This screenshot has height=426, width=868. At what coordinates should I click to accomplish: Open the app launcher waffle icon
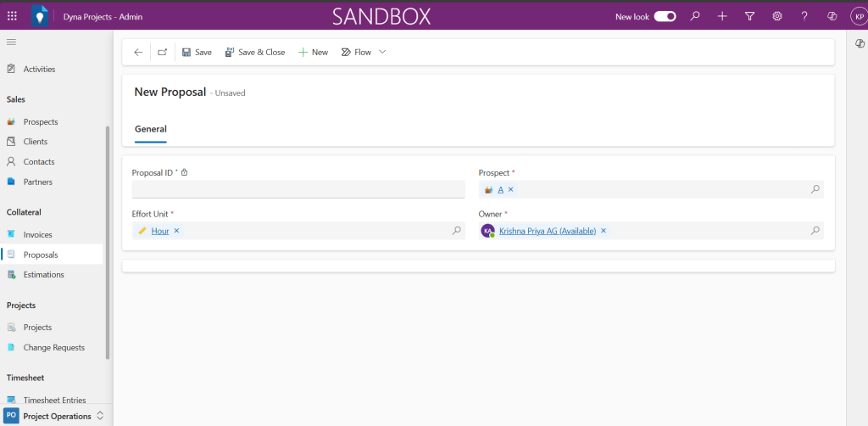point(12,16)
